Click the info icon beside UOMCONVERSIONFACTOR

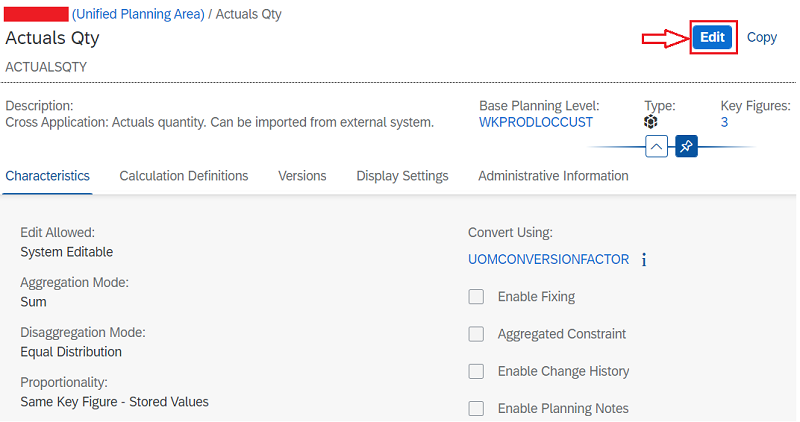click(644, 260)
